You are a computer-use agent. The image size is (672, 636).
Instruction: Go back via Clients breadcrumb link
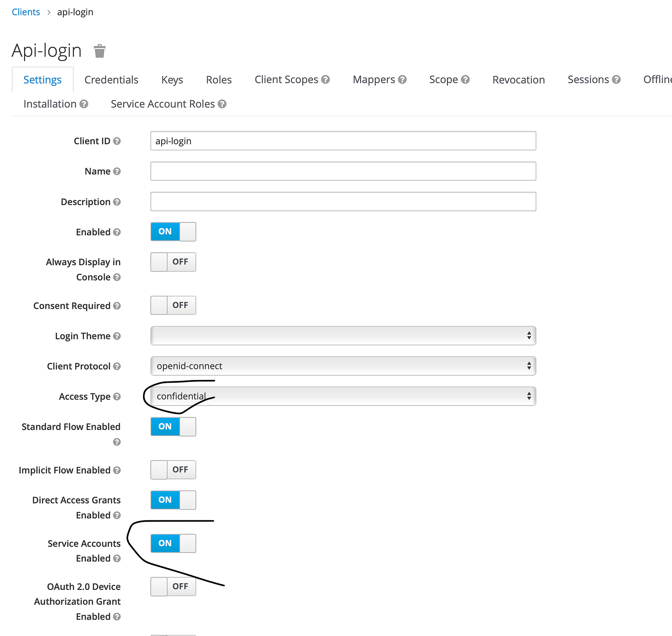coord(26,12)
